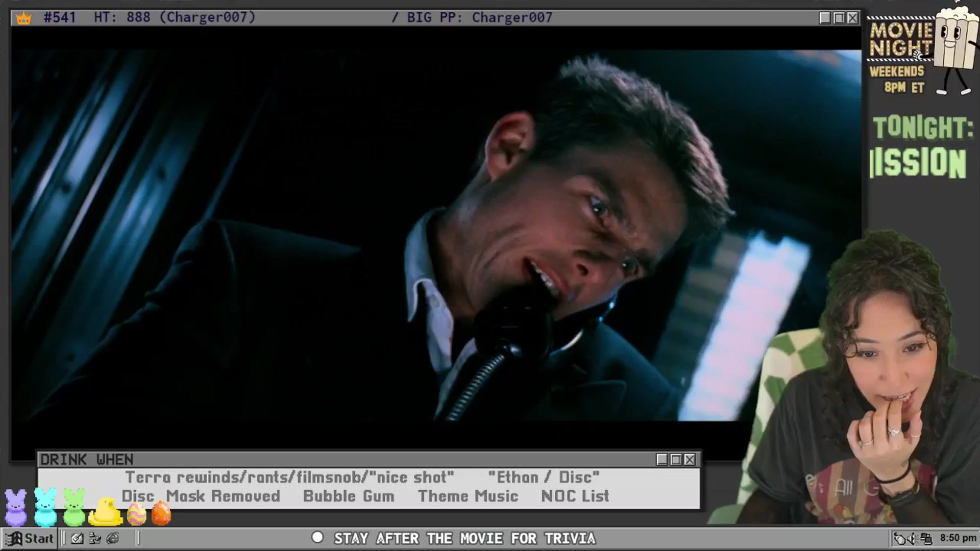Launch Internet Explorer from the quick launch

point(113,539)
